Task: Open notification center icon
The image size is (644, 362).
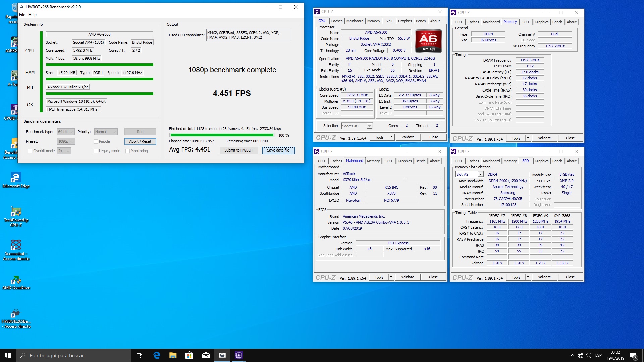Action: pyautogui.click(x=633, y=355)
